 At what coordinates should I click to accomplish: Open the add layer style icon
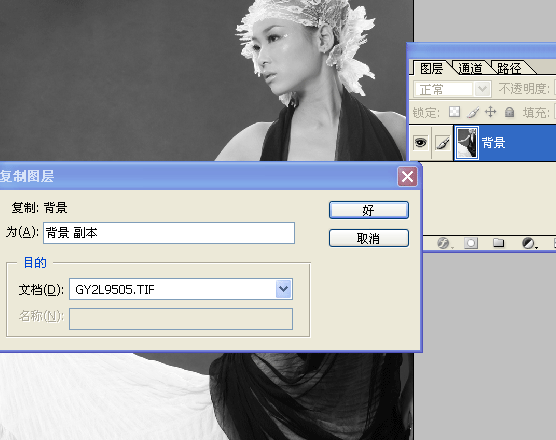pyautogui.click(x=443, y=243)
